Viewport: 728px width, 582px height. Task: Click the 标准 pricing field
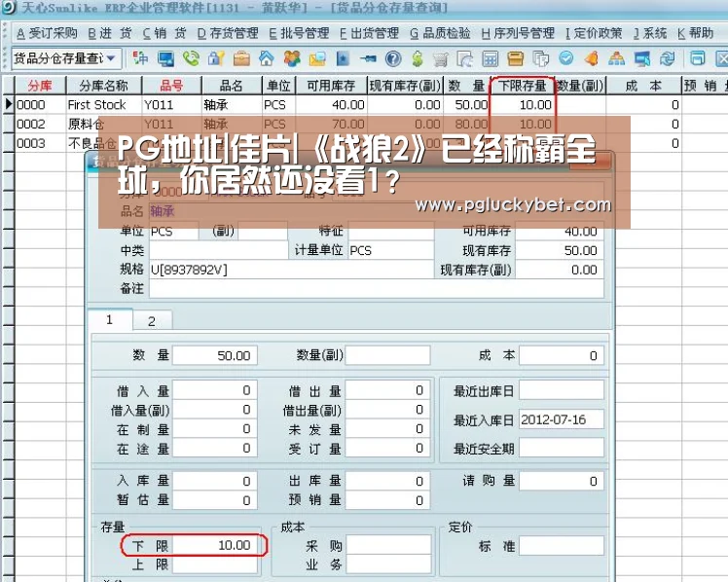click(561, 545)
